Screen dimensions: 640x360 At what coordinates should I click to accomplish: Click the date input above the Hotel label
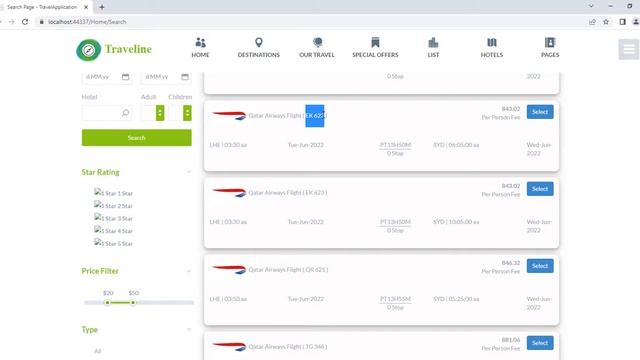click(x=107, y=77)
